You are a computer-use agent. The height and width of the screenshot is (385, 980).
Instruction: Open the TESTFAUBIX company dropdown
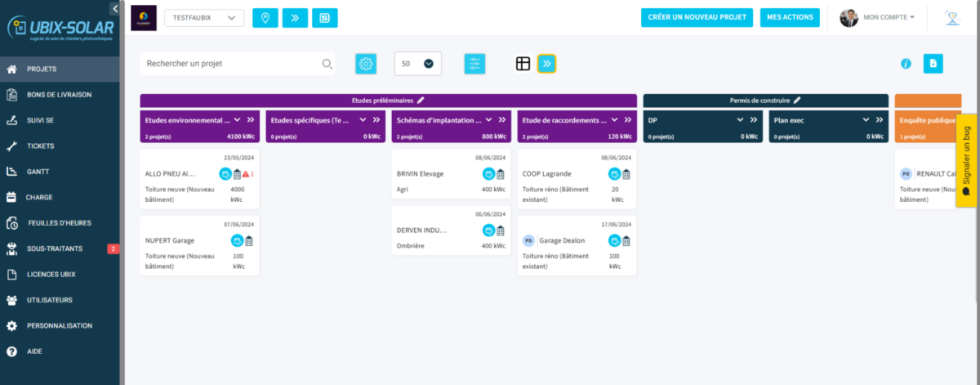tap(204, 18)
